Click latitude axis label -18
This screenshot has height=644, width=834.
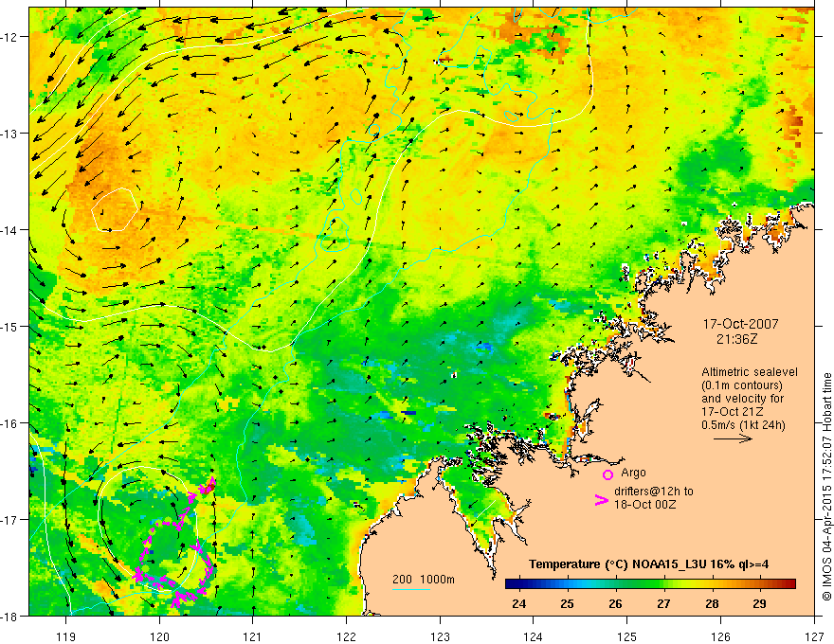point(10,616)
